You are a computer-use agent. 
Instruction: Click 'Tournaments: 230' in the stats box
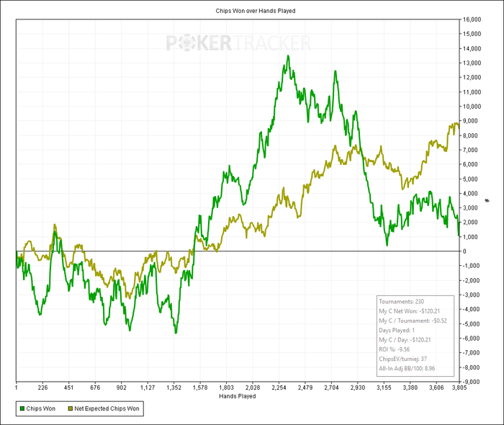click(x=402, y=302)
